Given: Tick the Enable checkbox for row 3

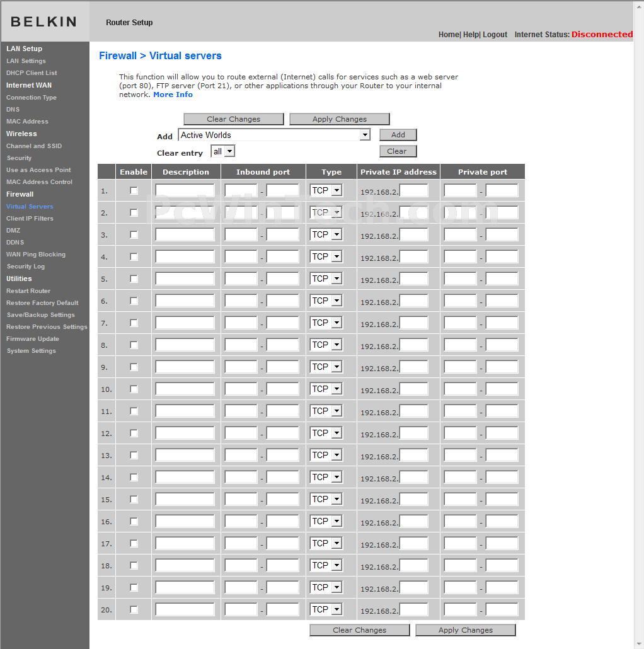Looking at the screenshot, I should (134, 234).
